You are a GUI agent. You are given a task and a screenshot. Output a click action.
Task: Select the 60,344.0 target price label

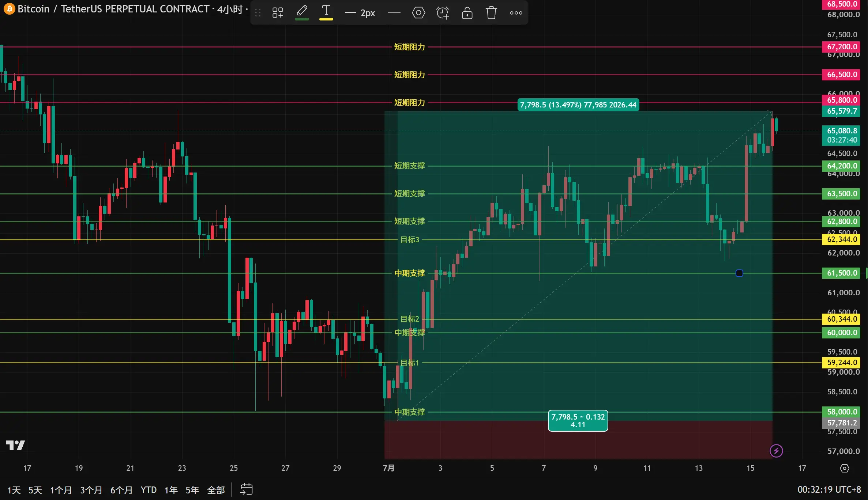point(842,319)
